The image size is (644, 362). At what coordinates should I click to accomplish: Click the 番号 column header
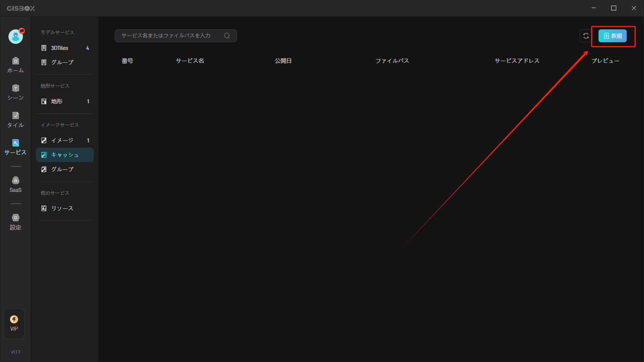click(128, 61)
